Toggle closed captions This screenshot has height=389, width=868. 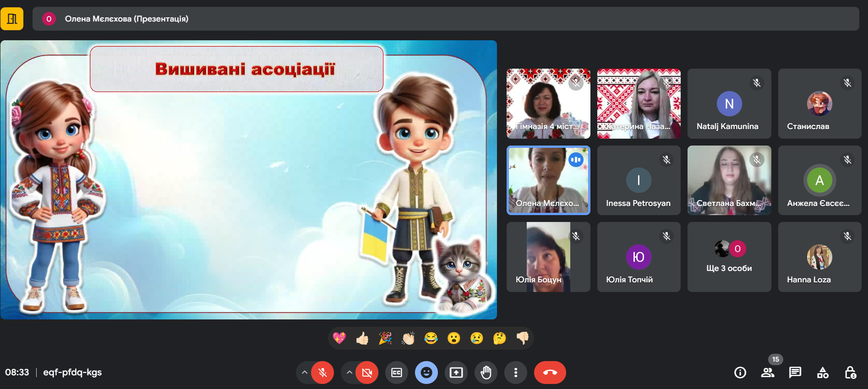(397, 373)
